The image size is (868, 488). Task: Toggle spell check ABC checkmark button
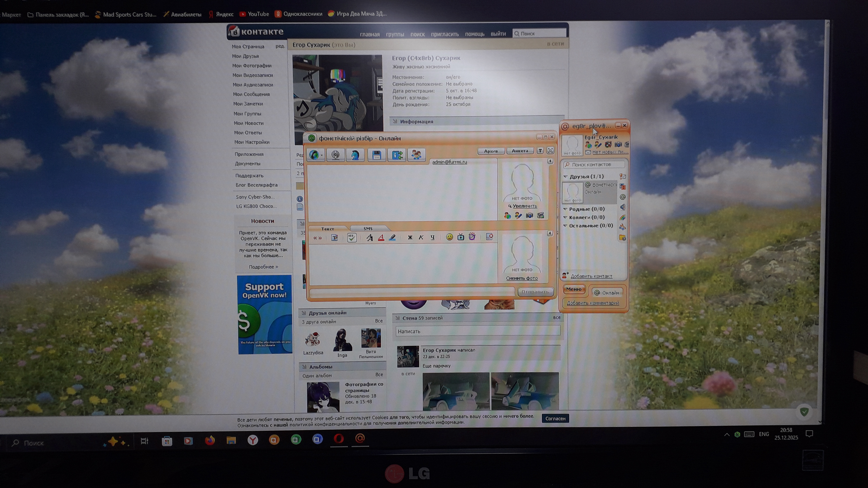tap(351, 238)
